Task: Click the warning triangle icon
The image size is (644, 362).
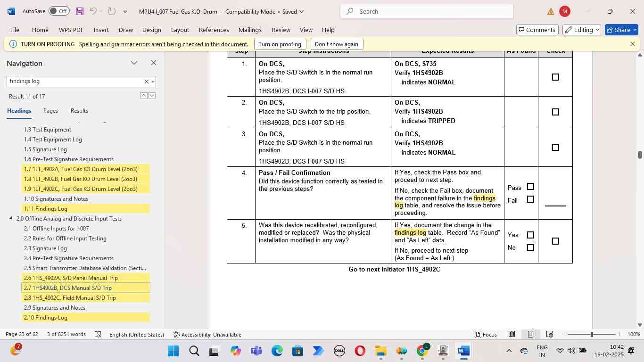Action: click(551, 11)
